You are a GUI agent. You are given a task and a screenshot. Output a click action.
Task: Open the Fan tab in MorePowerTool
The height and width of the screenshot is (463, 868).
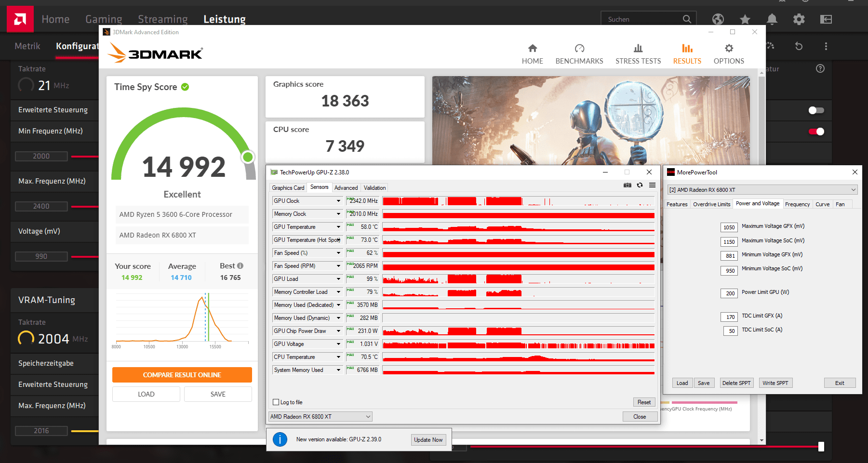840,204
